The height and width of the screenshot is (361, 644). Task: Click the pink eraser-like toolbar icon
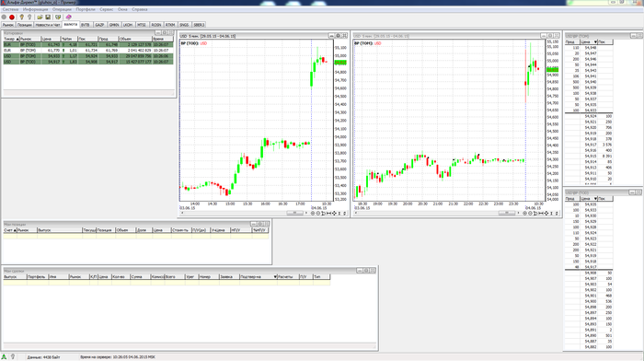click(x=69, y=17)
